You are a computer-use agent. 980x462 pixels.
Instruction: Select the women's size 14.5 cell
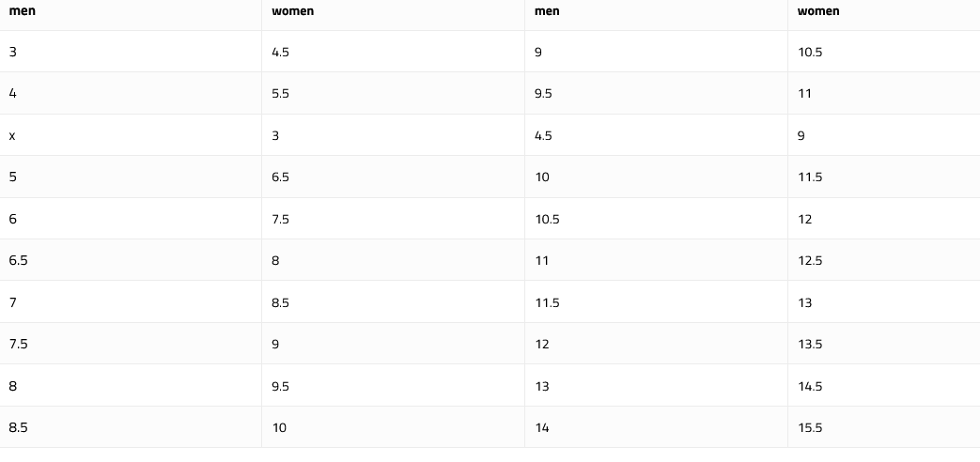pos(810,386)
